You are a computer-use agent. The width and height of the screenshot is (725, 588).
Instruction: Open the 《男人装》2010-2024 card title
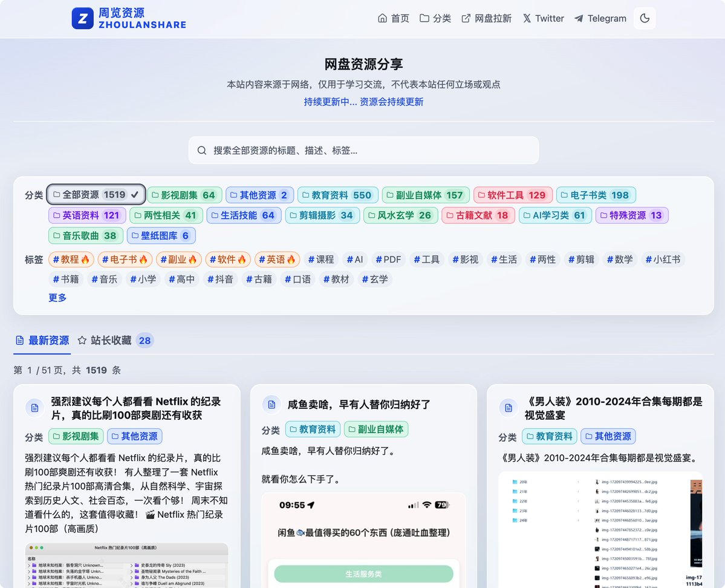pyautogui.click(x=614, y=408)
